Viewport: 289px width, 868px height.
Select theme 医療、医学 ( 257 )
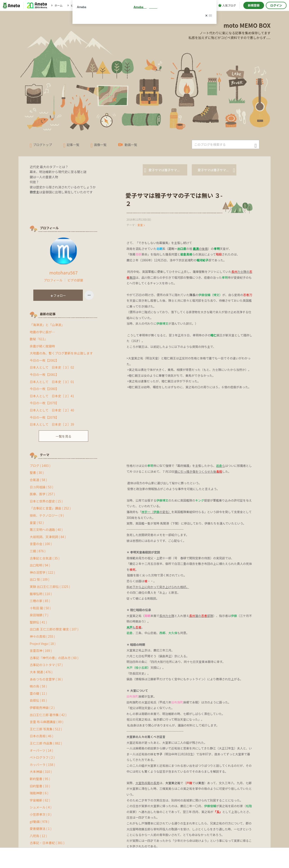[x=42, y=494]
